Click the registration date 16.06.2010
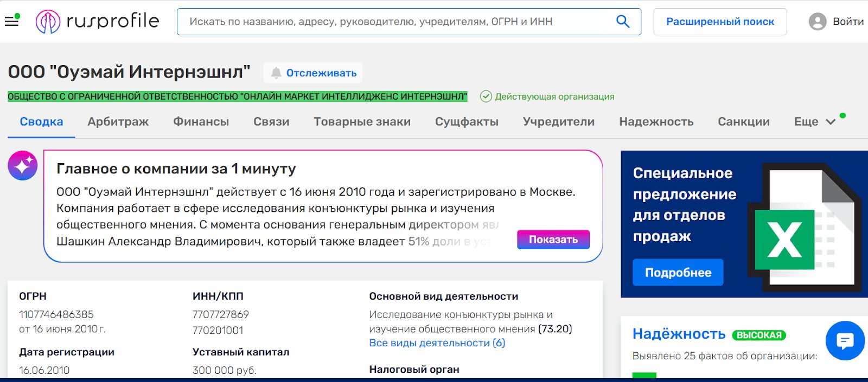The height and width of the screenshot is (382, 868). coord(44,370)
